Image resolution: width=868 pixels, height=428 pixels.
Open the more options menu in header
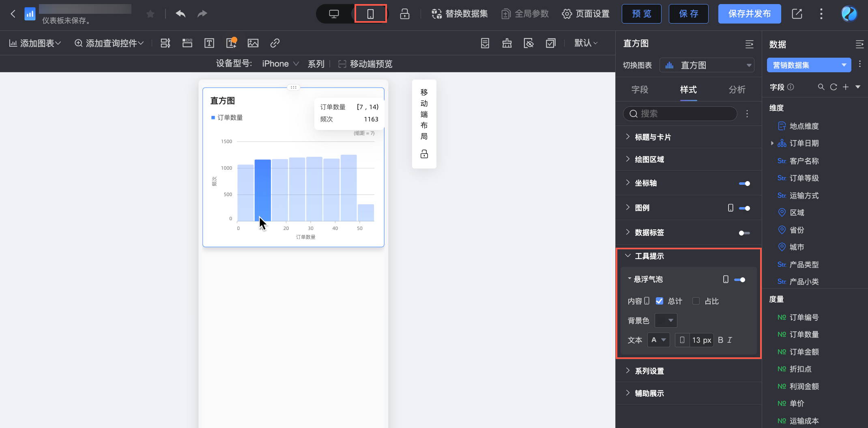821,14
